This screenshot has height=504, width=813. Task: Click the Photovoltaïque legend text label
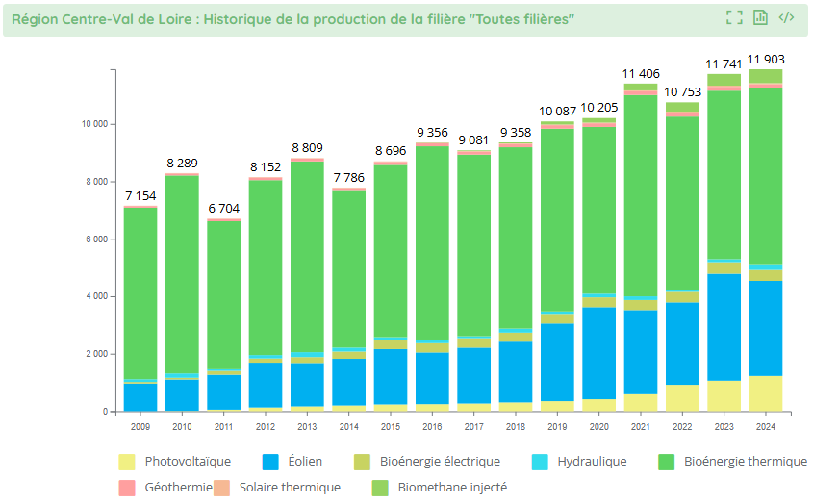(188, 462)
